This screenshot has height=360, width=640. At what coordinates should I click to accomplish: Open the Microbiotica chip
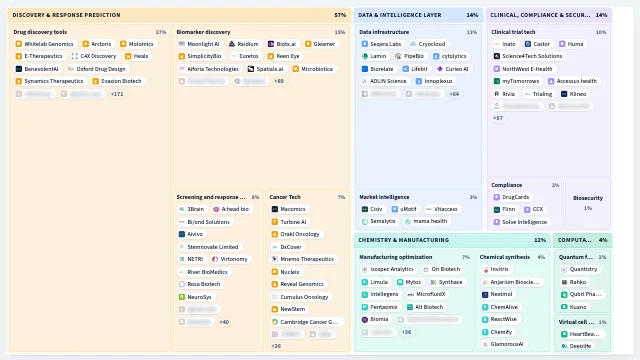313,69
